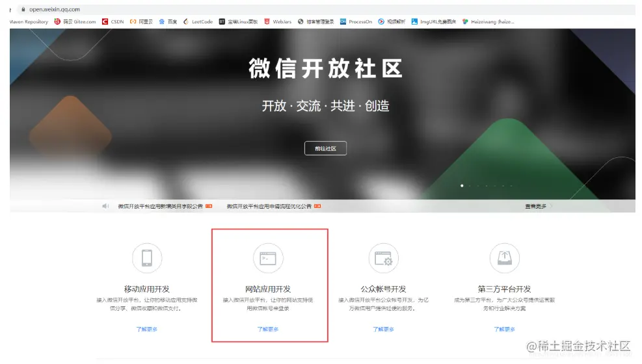Click the 网站应用开发 heading

click(268, 289)
